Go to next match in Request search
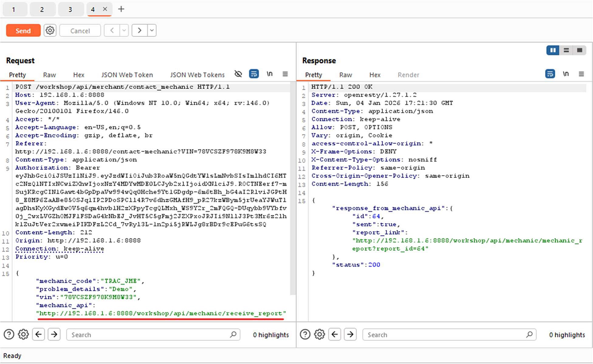 tap(54, 334)
